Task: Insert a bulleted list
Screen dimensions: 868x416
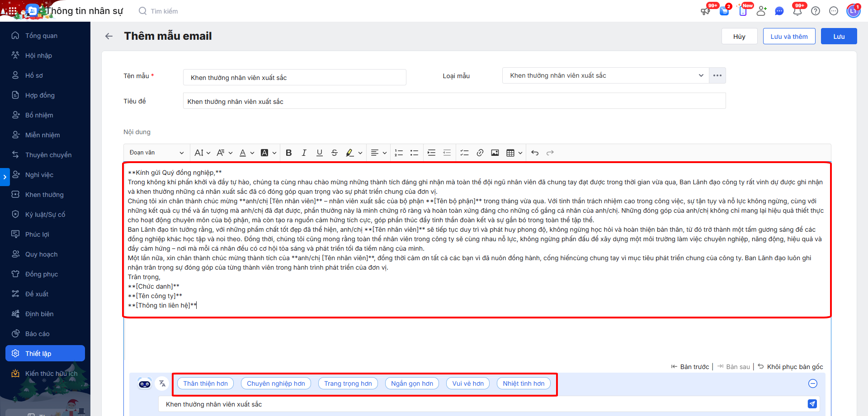Action: click(414, 153)
